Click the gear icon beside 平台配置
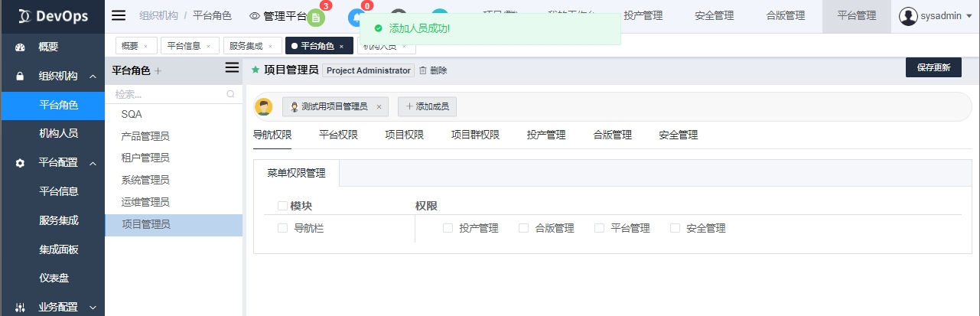Image resolution: width=980 pixels, height=316 pixels. [x=20, y=163]
